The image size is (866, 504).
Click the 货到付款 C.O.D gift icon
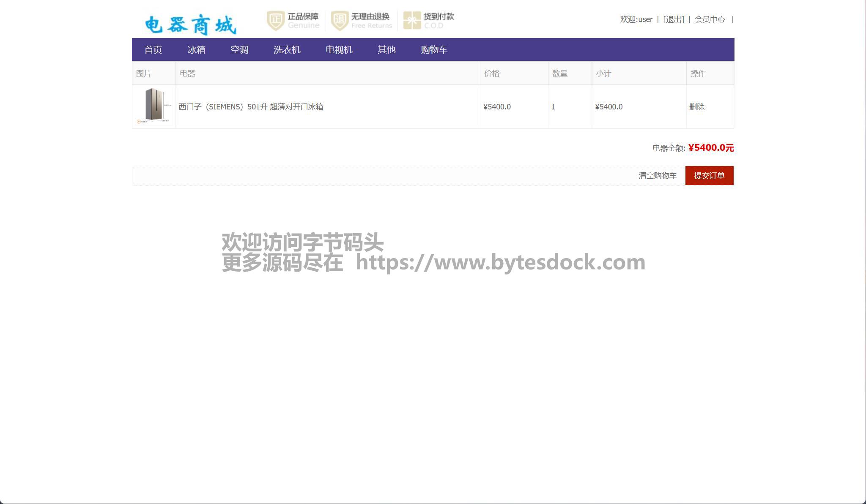point(411,20)
